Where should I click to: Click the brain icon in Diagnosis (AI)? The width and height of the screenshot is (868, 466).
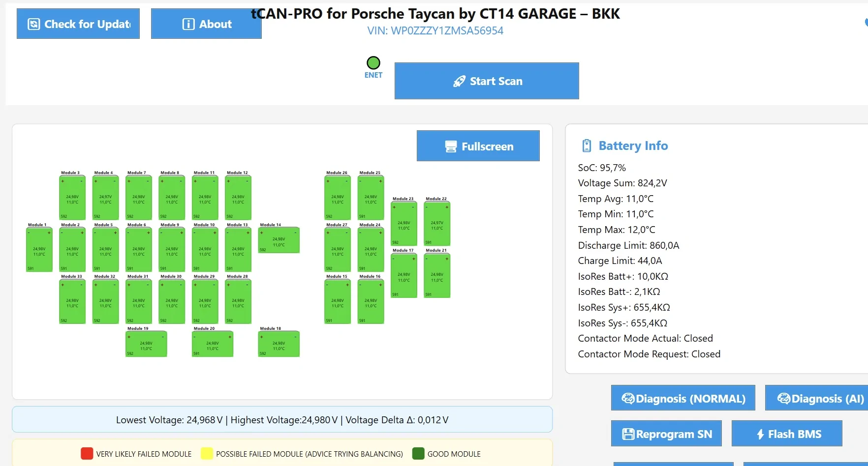(x=784, y=399)
